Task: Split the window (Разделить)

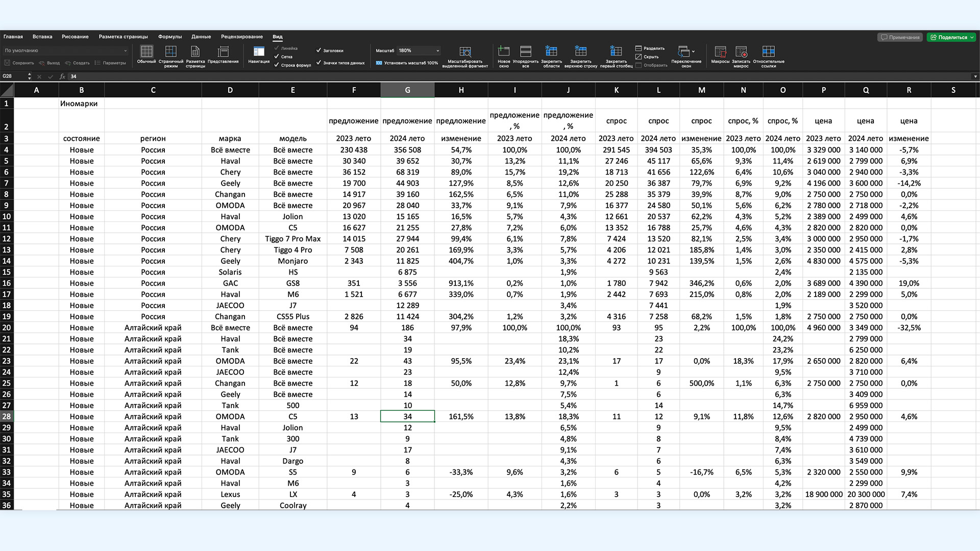Action: coord(650,48)
